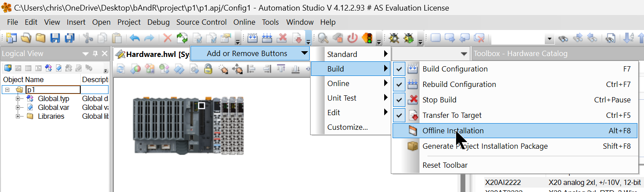Click the red power button icon
This screenshot has height=192, width=644.
pyautogui.click(x=352, y=38)
